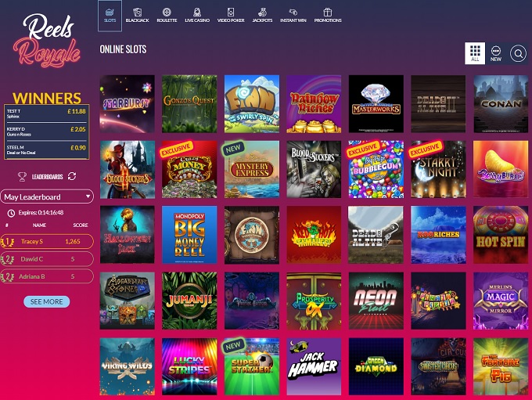Screen dimensions: 532x400
Task: Select Tracey S leaderboard row
Action: click(47, 241)
